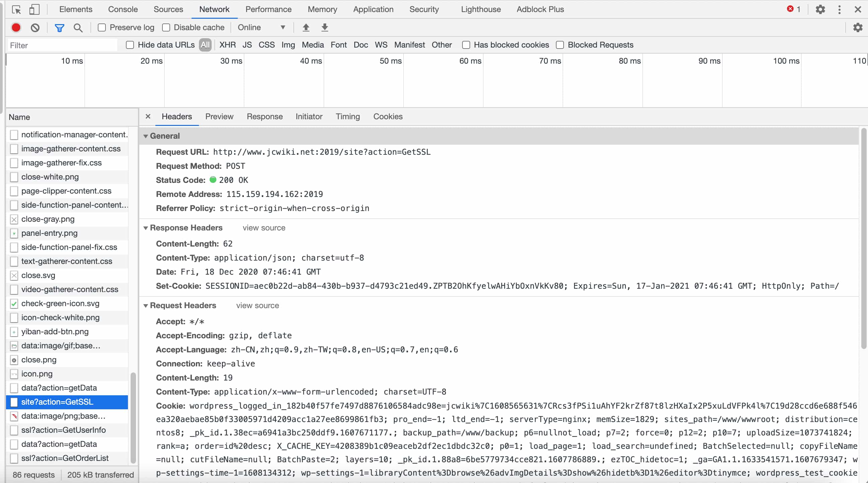Filter requests by Font
868x483 pixels.
tap(338, 45)
